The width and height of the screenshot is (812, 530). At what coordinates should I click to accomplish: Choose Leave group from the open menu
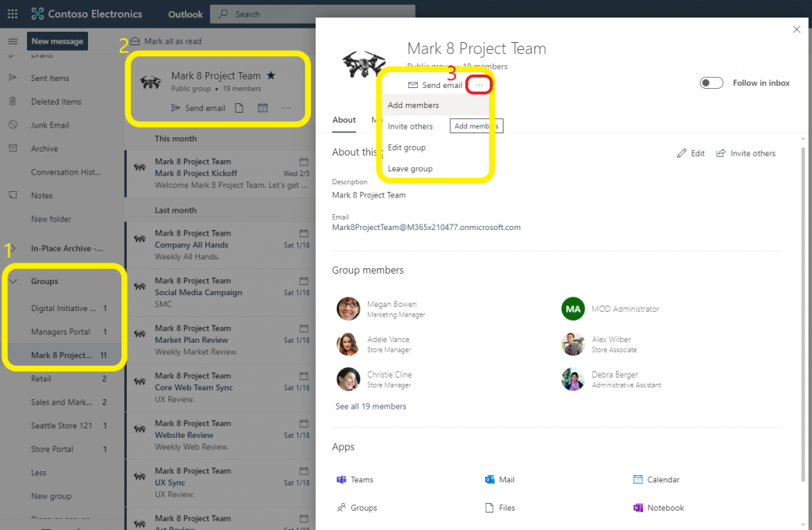pos(408,168)
